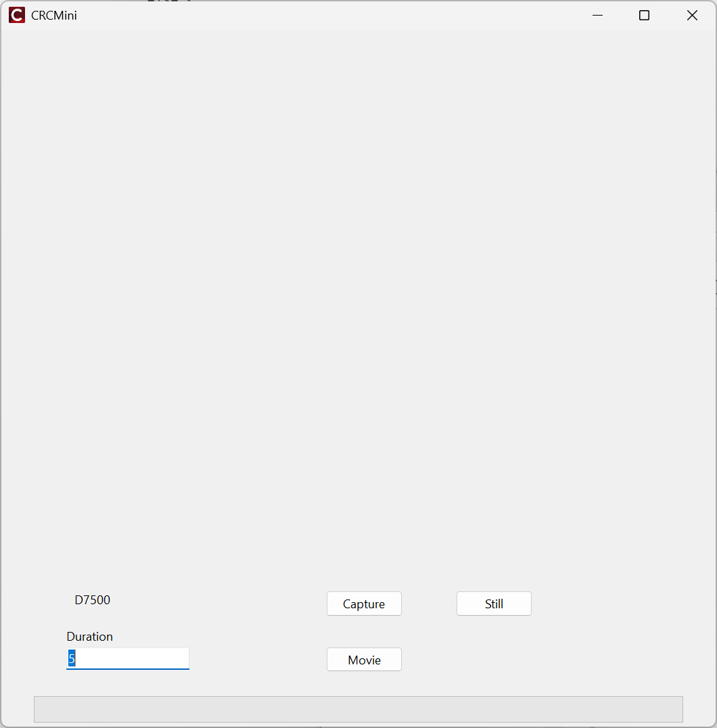The width and height of the screenshot is (717, 728).
Task: Click the CRCMini title text
Action: point(54,15)
